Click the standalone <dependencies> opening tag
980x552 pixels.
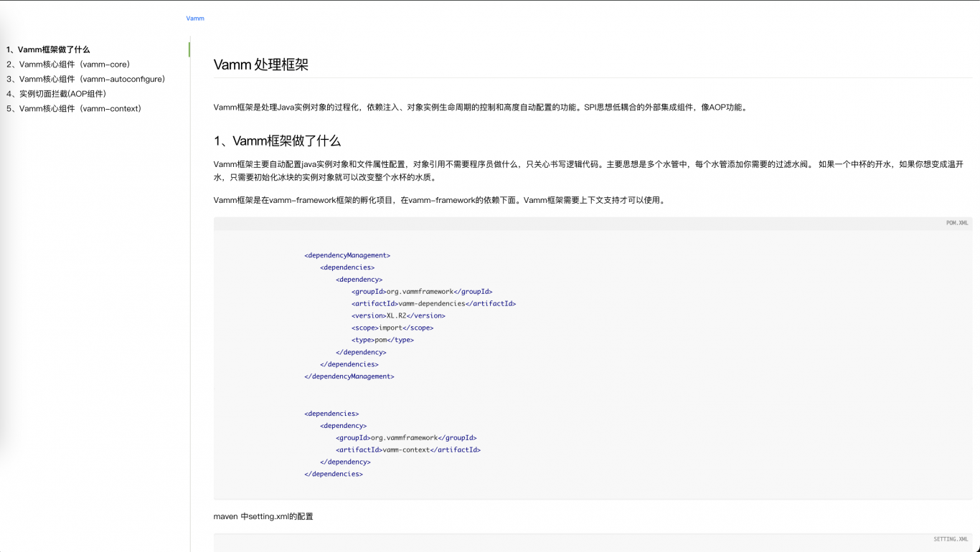tap(331, 414)
